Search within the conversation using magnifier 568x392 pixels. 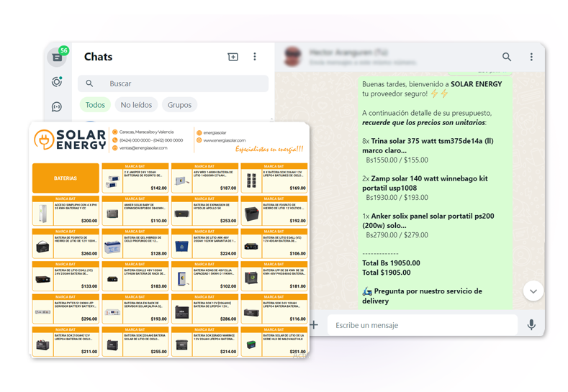[507, 57]
